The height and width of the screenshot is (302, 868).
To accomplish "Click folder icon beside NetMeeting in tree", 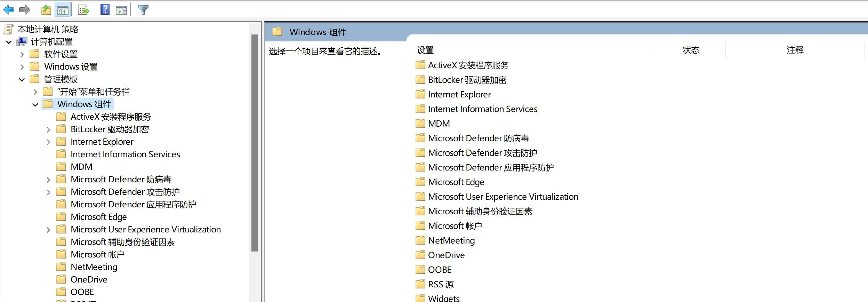I will pyautogui.click(x=61, y=267).
